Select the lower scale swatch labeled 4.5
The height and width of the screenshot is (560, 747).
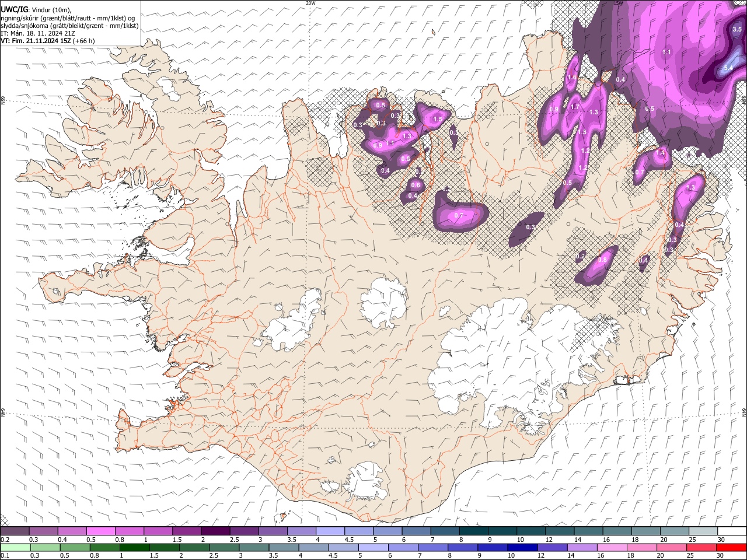(x=343, y=547)
